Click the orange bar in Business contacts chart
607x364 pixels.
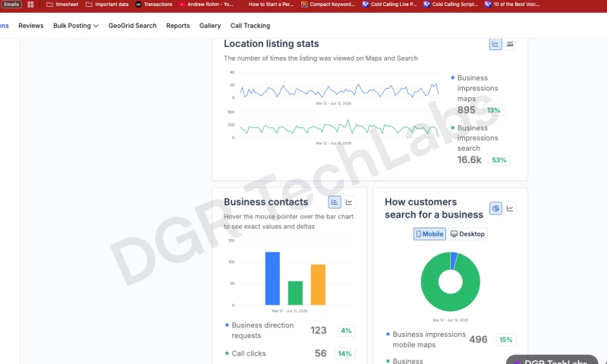(318, 284)
